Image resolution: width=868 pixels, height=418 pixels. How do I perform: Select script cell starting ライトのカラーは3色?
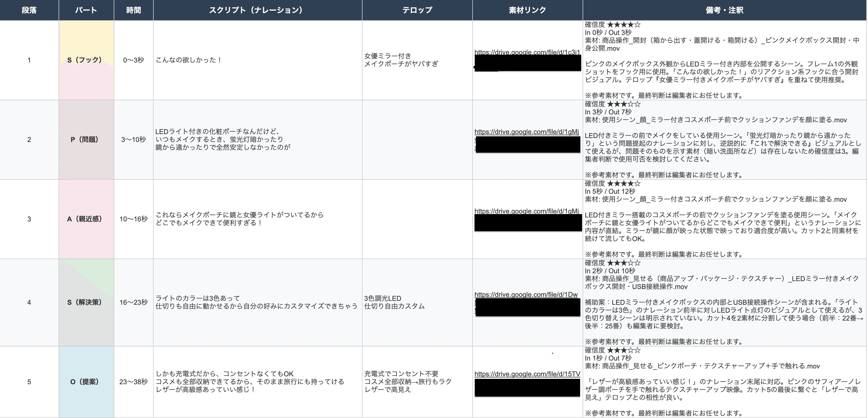coord(258,303)
